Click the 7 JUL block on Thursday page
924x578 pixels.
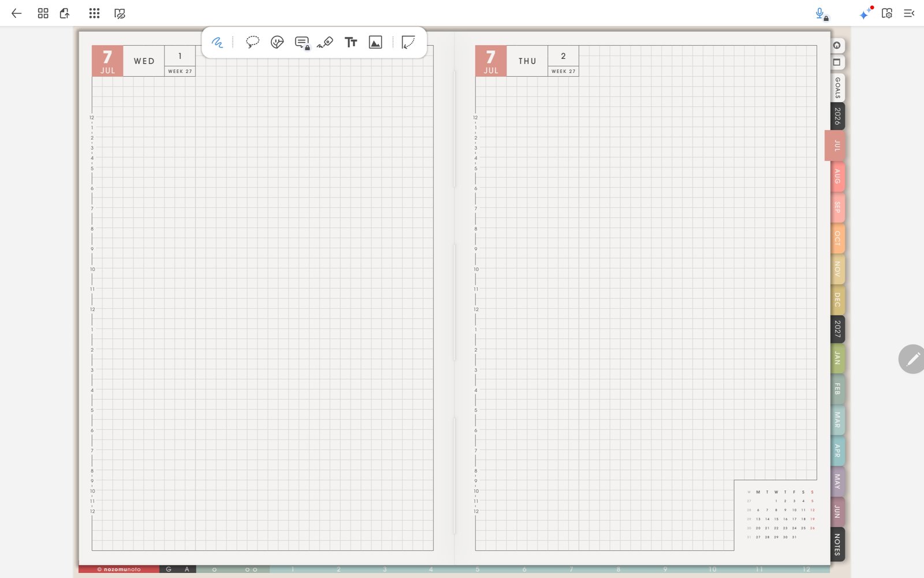491,61
